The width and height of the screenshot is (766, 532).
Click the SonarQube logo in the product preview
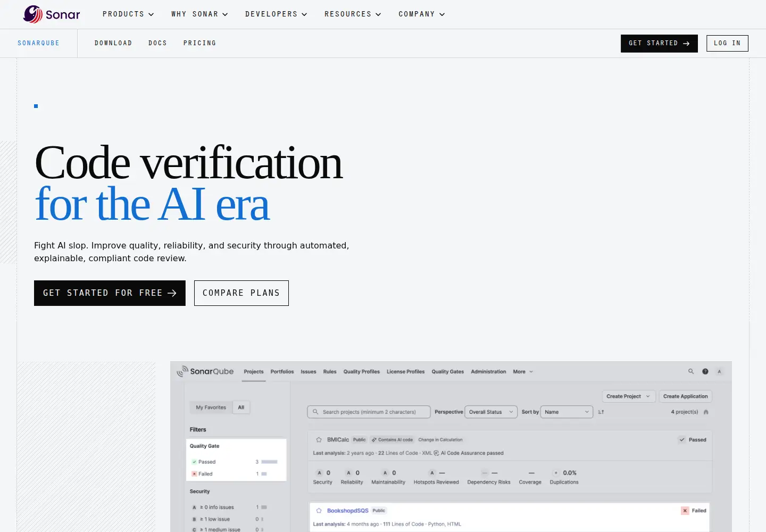[x=205, y=371]
